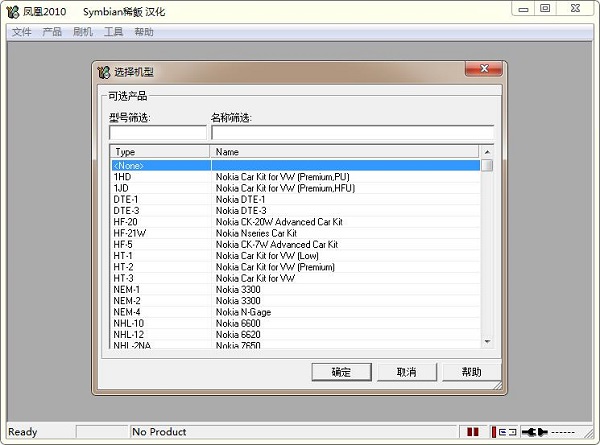Focus the 型号筛选 input field
This screenshot has height=445, width=600.
pos(158,133)
